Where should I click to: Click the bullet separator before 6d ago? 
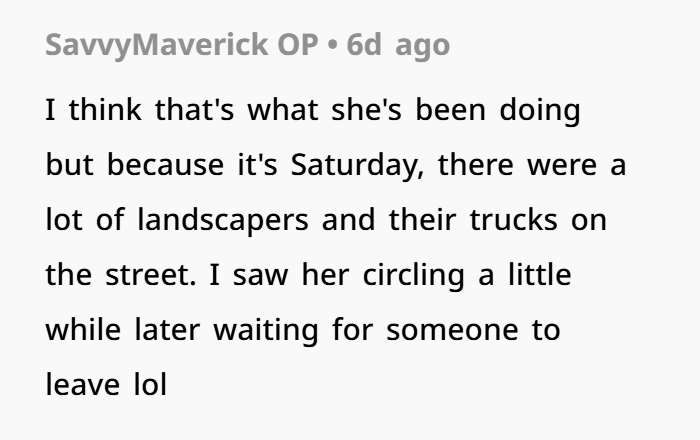(332, 46)
